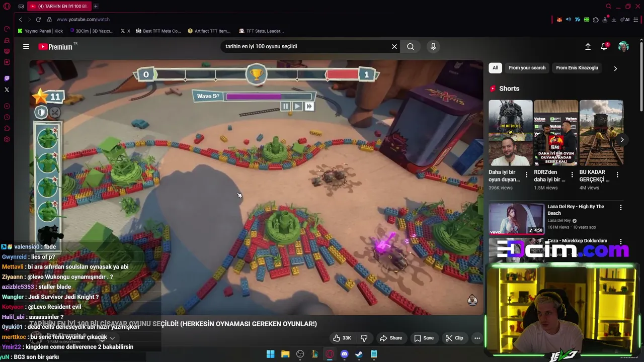
Task: Select the All filter chip
Action: click(x=495, y=68)
